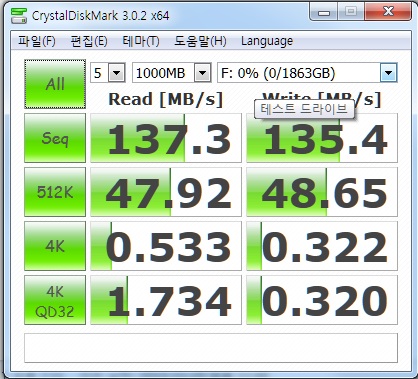The height and width of the screenshot is (379, 418).
Task: Expand the F: drive selection dropdown
Action: click(x=388, y=73)
